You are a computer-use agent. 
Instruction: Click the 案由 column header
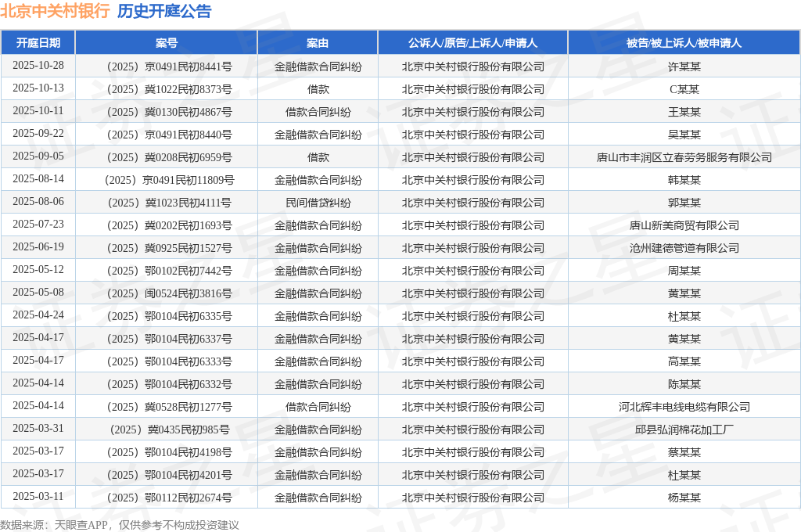point(318,43)
